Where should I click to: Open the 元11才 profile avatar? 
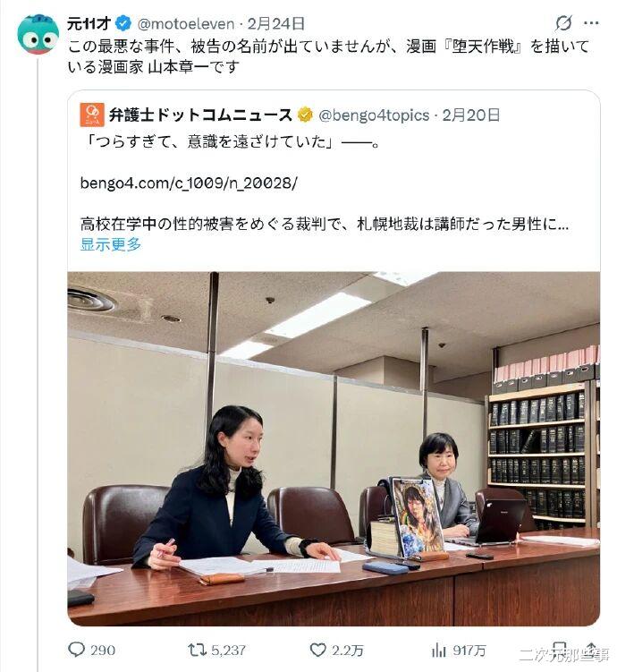[38, 35]
